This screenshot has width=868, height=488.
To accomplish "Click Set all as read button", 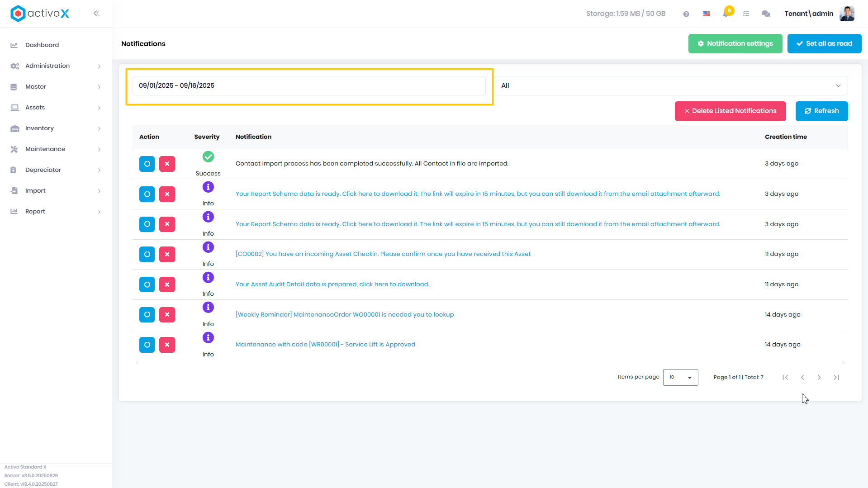I will click(x=824, y=43).
